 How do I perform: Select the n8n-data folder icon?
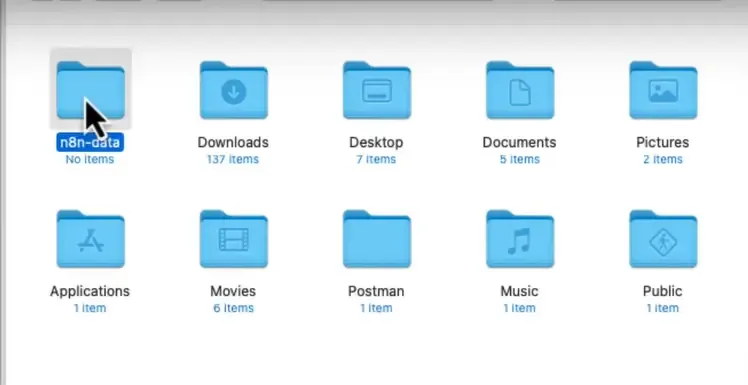click(x=91, y=90)
